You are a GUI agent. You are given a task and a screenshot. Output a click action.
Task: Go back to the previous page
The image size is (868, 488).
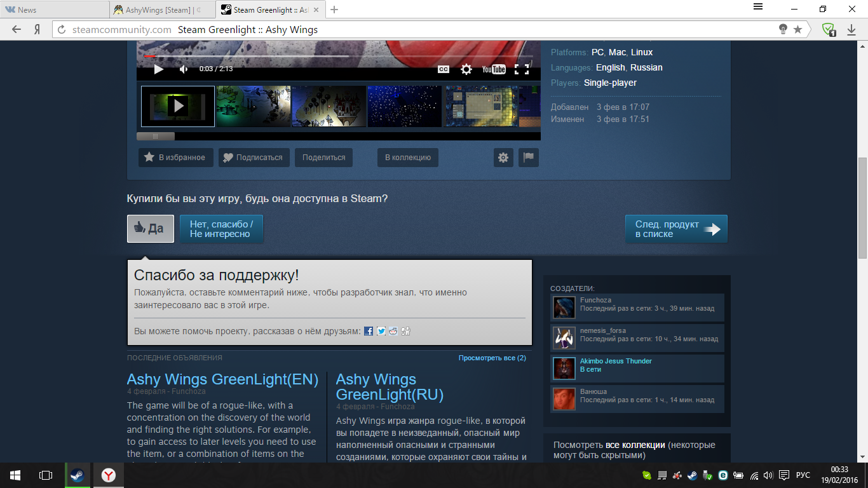click(17, 29)
